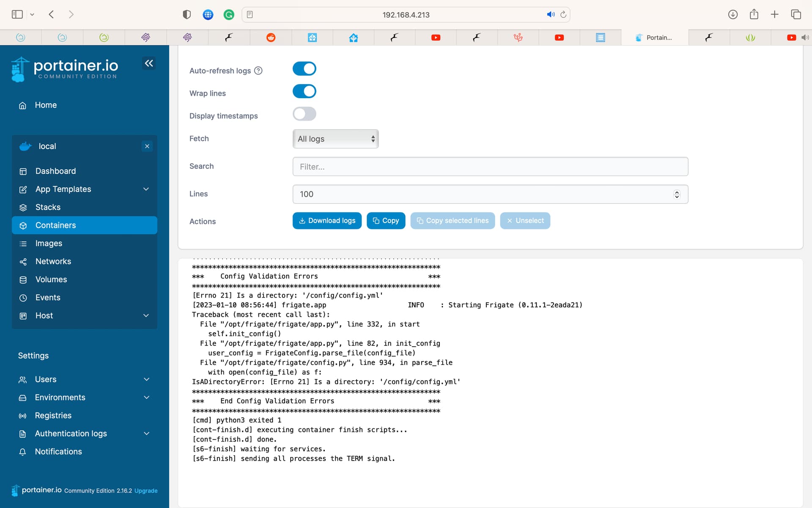Open the Registries section
Screen dimensions: 812x508
53,415
